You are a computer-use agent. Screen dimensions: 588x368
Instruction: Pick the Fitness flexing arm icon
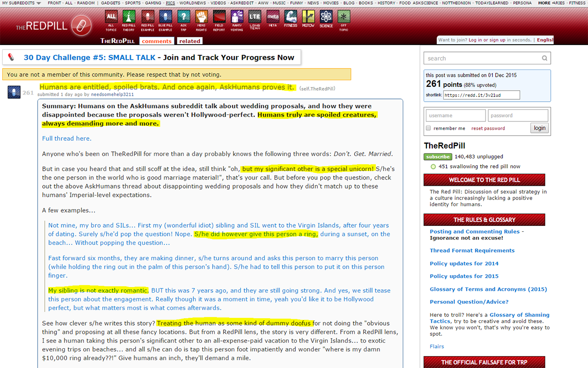290,17
